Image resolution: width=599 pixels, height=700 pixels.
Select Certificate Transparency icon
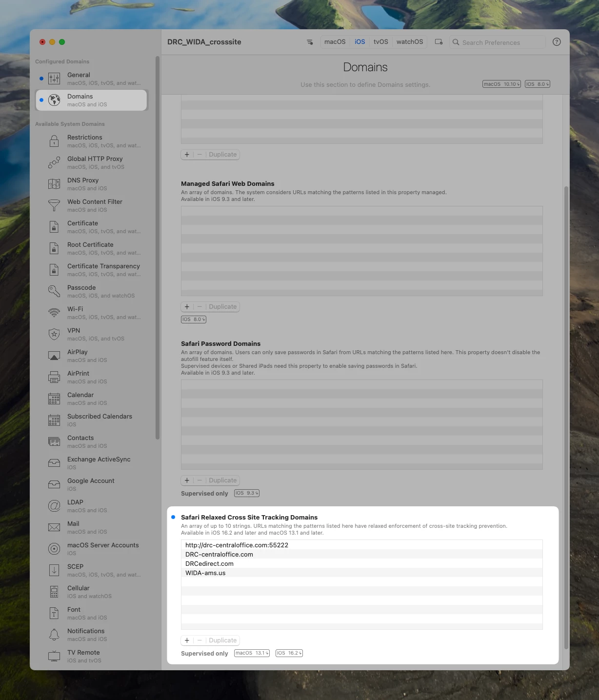pos(54,270)
